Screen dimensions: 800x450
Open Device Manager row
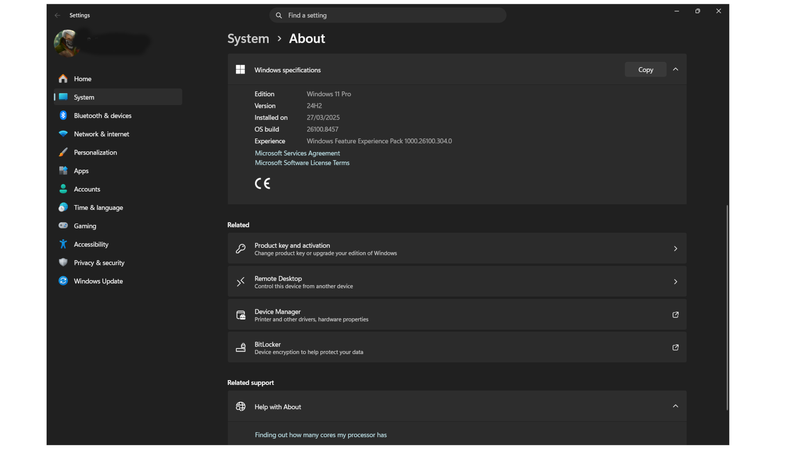[457, 315]
